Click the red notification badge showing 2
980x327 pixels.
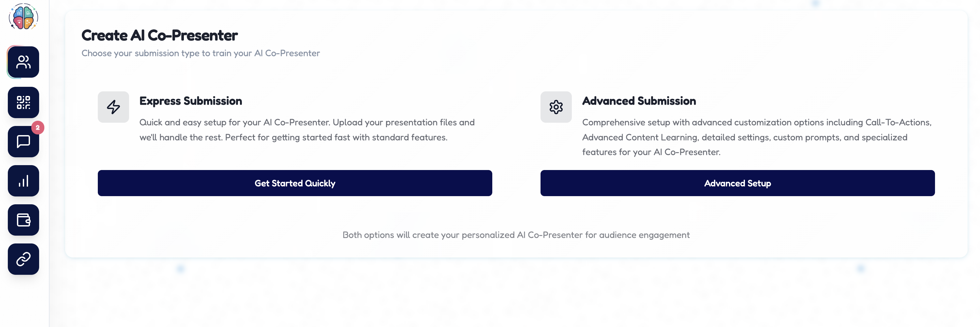pos(38,128)
